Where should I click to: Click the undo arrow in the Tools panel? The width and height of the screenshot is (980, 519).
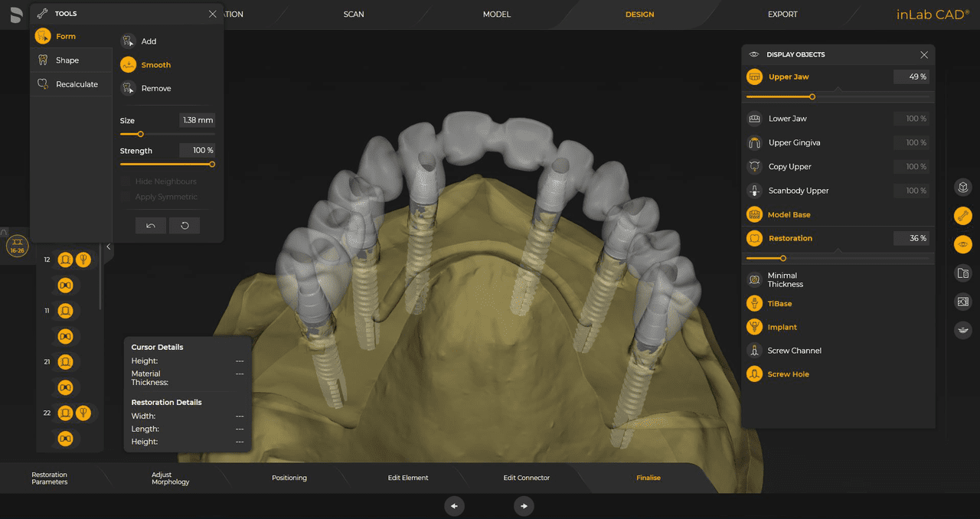tap(151, 225)
